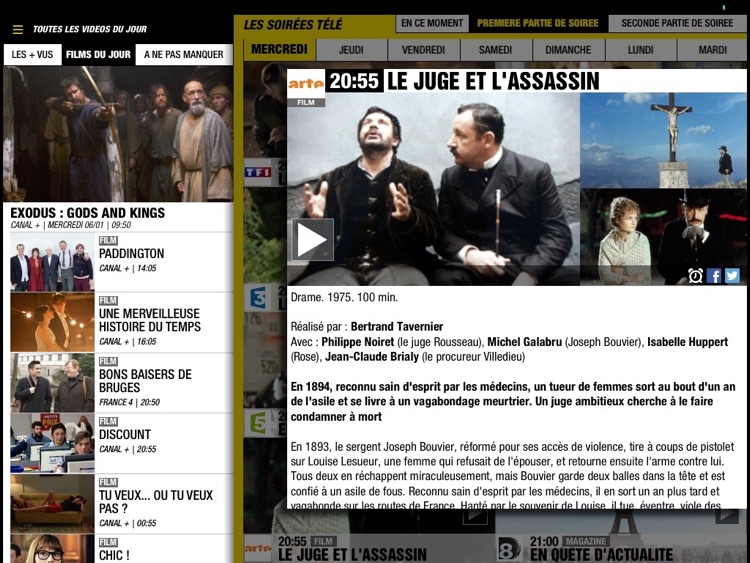Open the Discount film title

click(x=125, y=434)
